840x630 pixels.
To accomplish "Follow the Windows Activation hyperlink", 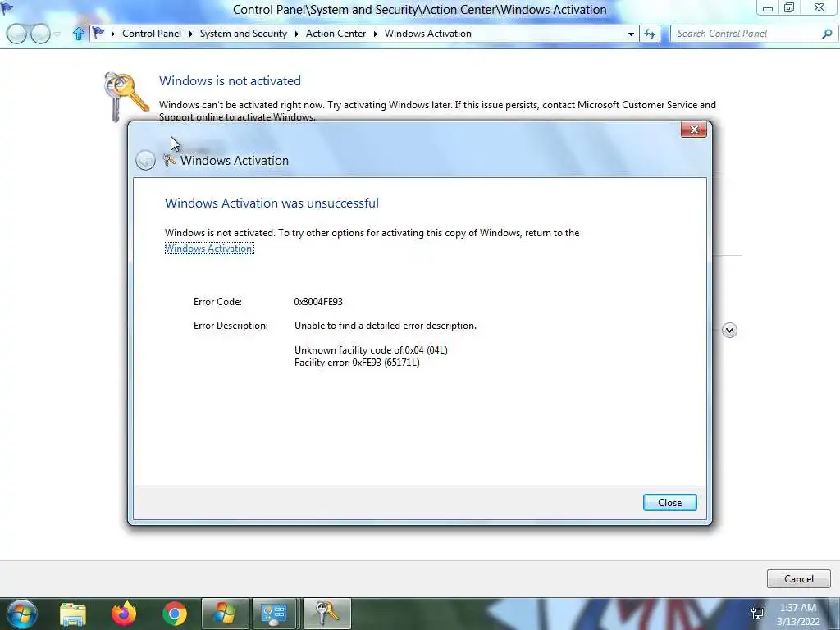I will point(209,249).
